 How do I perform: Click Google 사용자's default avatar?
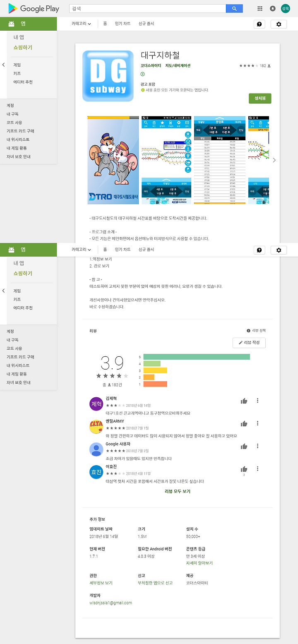tap(96, 449)
